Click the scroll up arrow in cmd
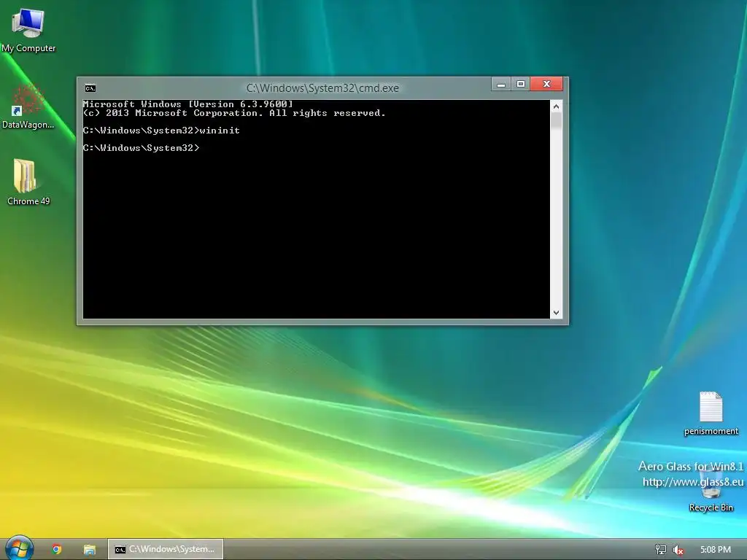747x560 pixels. [x=556, y=106]
